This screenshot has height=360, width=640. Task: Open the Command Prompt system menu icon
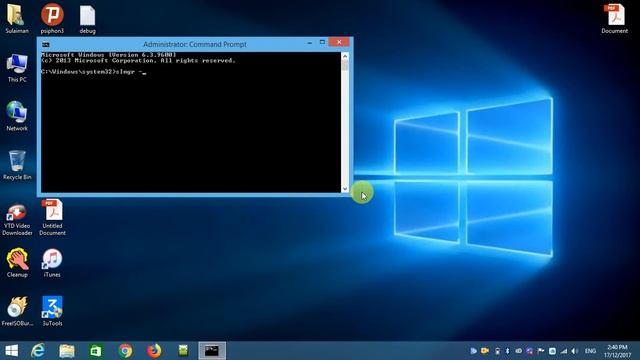(x=46, y=44)
